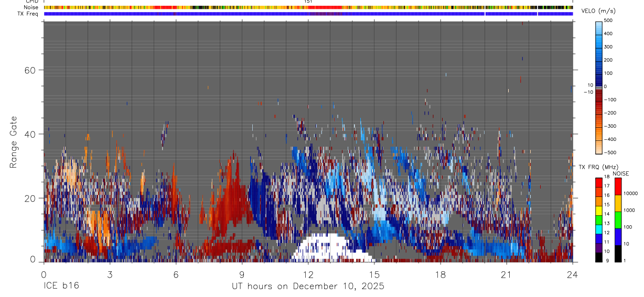This screenshot has width=644, height=297.
Task: Click the 1 label at NOISE legend bottom
Action: click(x=625, y=260)
